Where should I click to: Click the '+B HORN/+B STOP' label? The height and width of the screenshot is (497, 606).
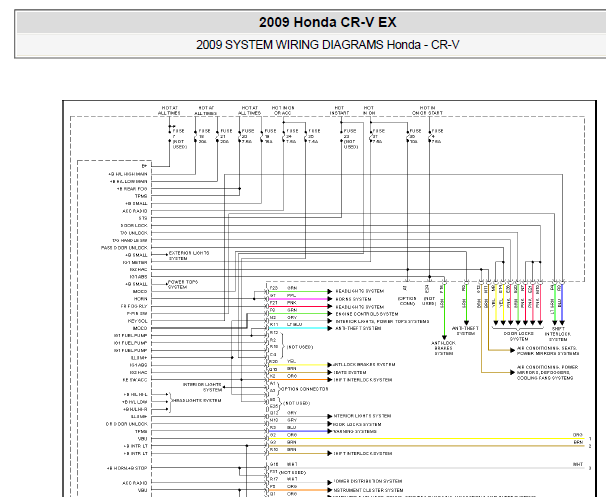(127, 468)
